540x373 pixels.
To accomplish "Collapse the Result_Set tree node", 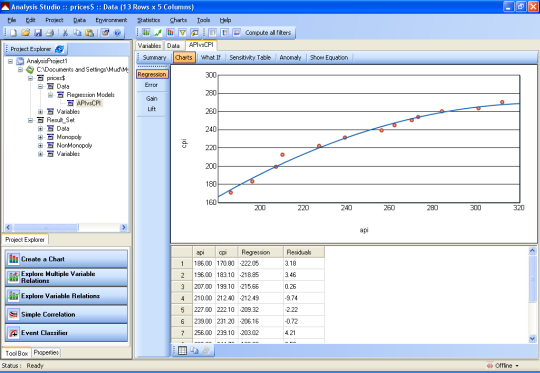I will pos(30,120).
